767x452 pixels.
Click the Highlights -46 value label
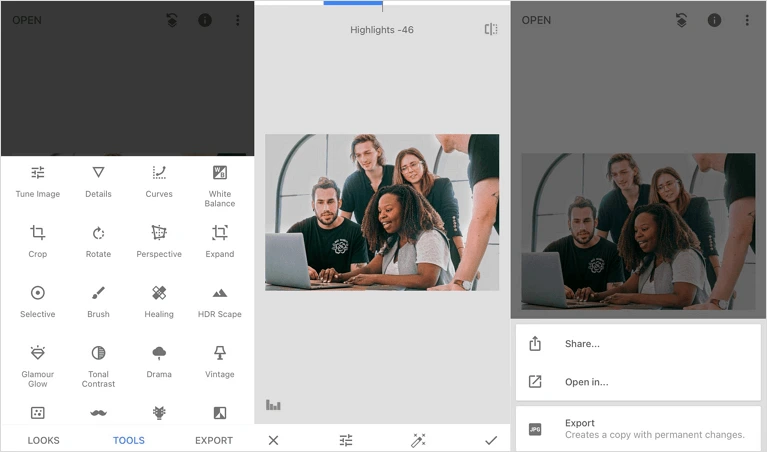pyautogui.click(x=382, y=30)
